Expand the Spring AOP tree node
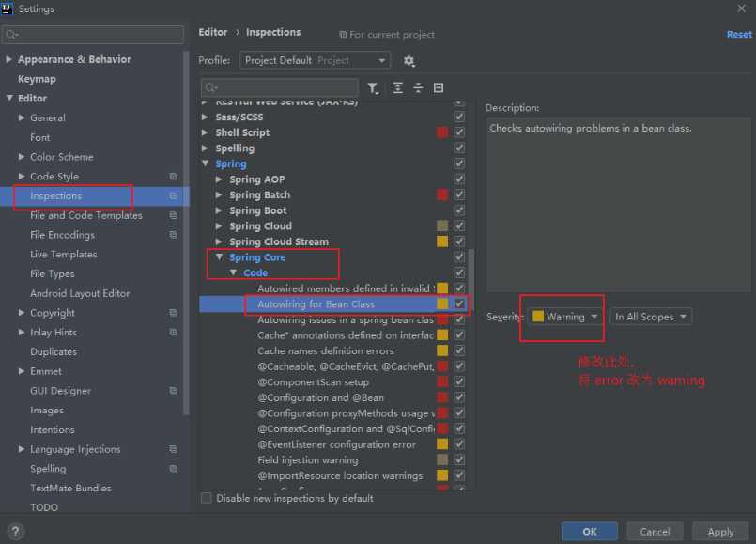Screen dimensions: 756x544 tap(220, 179)
